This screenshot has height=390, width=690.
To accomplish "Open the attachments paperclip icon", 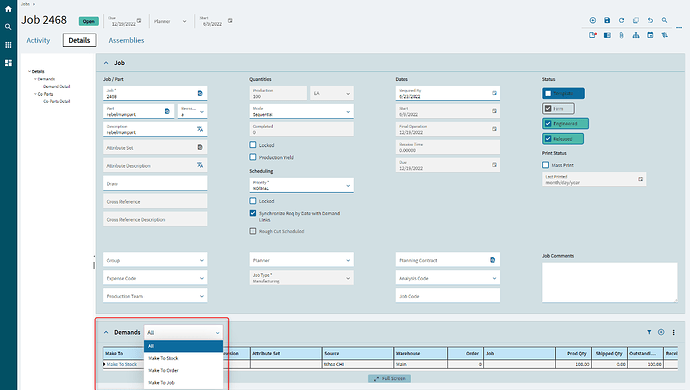I will coord(621,35).
